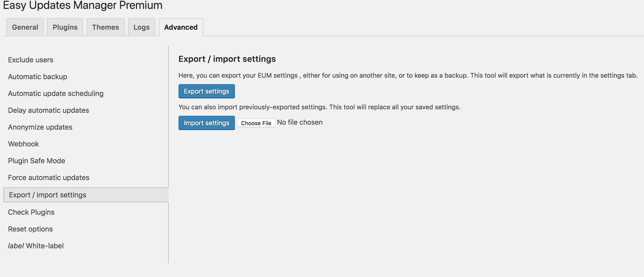
Task: Open the Plugins tab
Action: pos(65,27)
